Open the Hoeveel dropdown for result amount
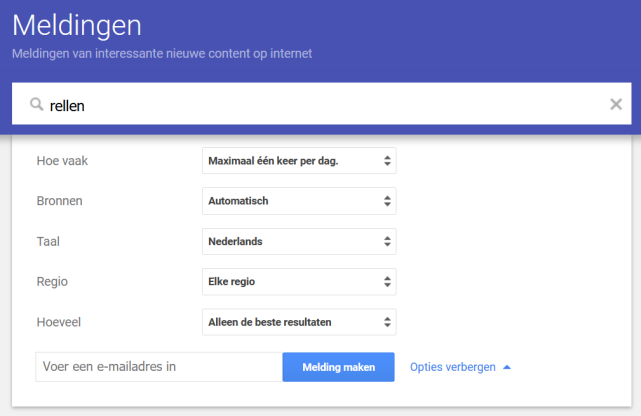 tap(298, 322)
